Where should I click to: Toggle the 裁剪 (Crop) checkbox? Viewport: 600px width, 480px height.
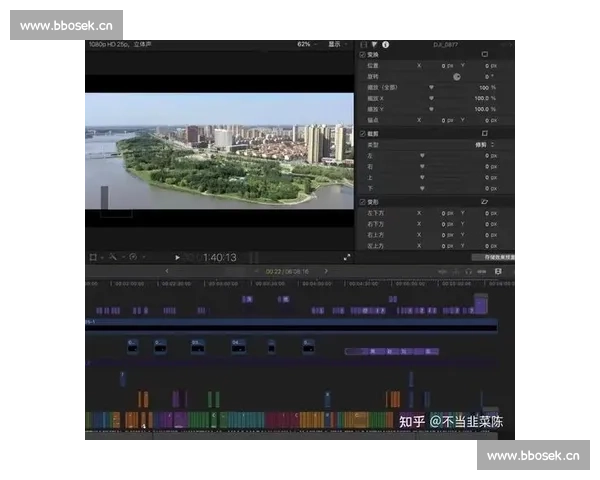[363, 133]
